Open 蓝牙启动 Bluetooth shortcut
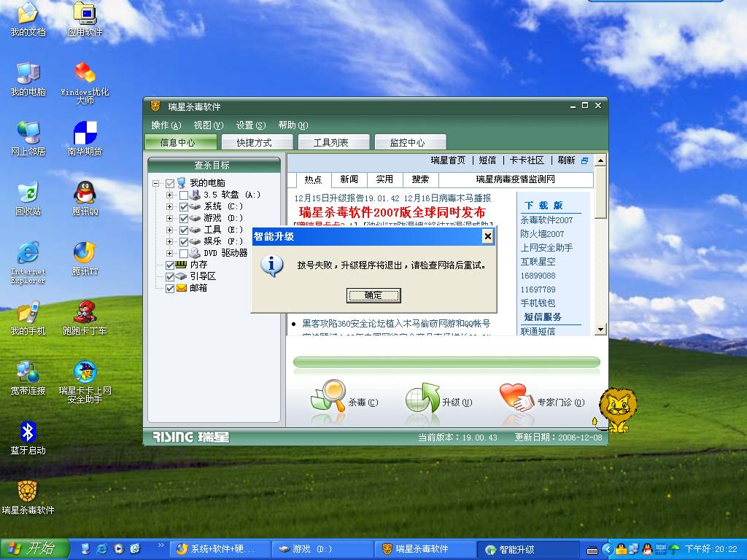This screenshot has height=560, width=747. click(x=28, y=438)
